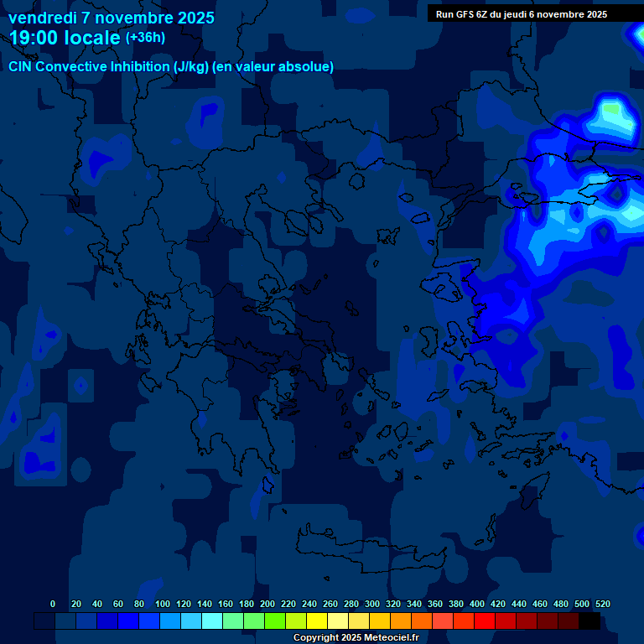
Task: Click the green peak CIN spot in the top right
Action: click(612, 108)
